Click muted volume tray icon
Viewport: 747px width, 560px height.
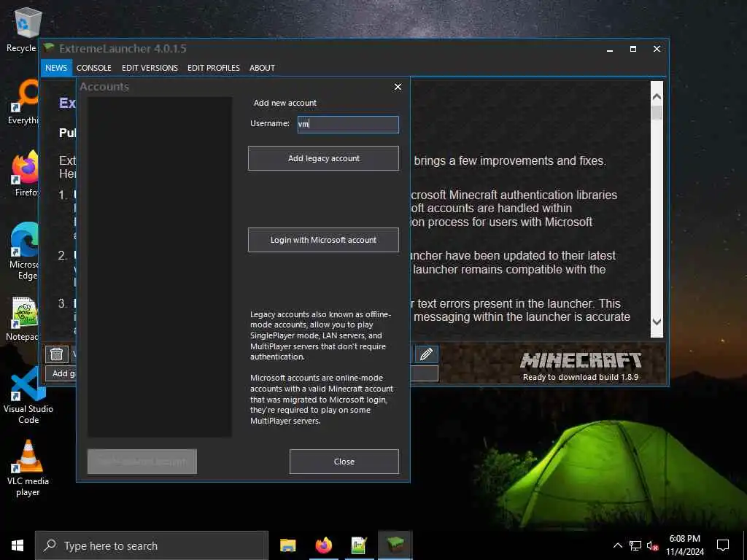coord(653,545)
